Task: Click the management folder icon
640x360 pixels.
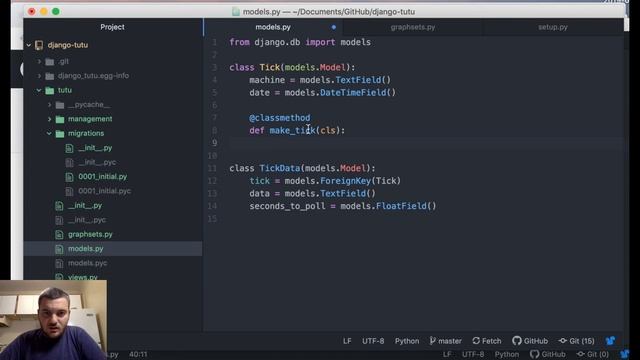Action: [x=60, y=119]
